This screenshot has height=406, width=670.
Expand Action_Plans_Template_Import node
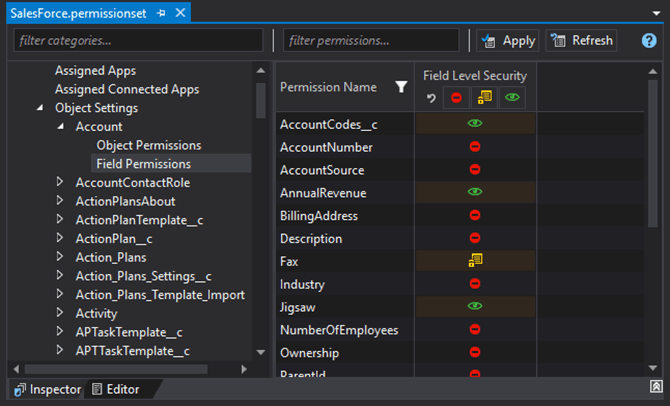tap(60, 294)
